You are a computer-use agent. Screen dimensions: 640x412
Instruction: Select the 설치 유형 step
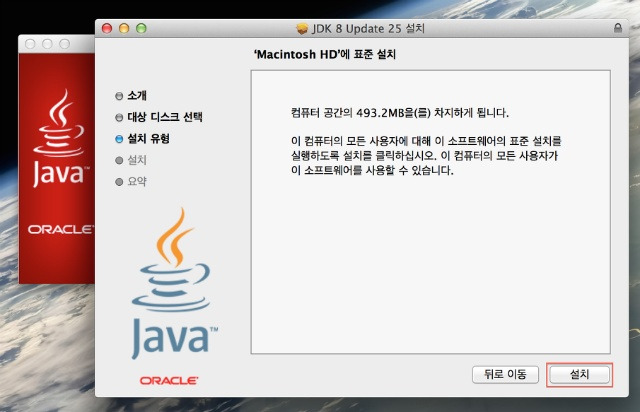coord(149,139)
